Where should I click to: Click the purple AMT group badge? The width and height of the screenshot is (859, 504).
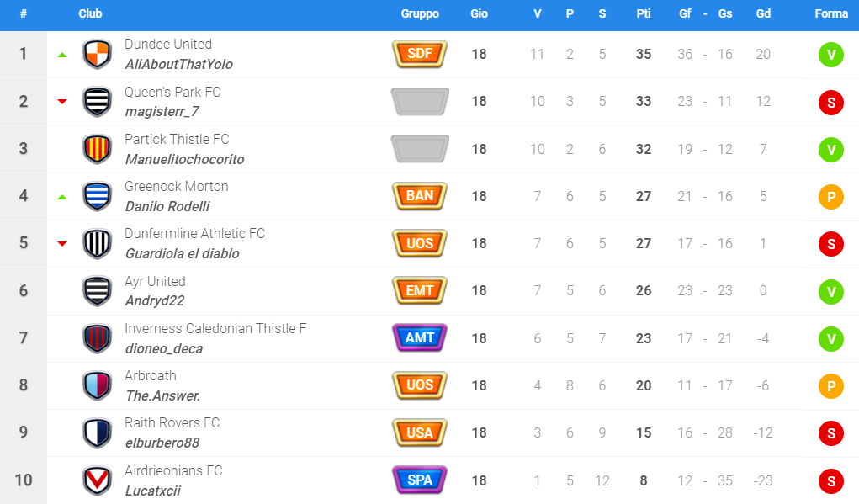click(x=420, y=338)
